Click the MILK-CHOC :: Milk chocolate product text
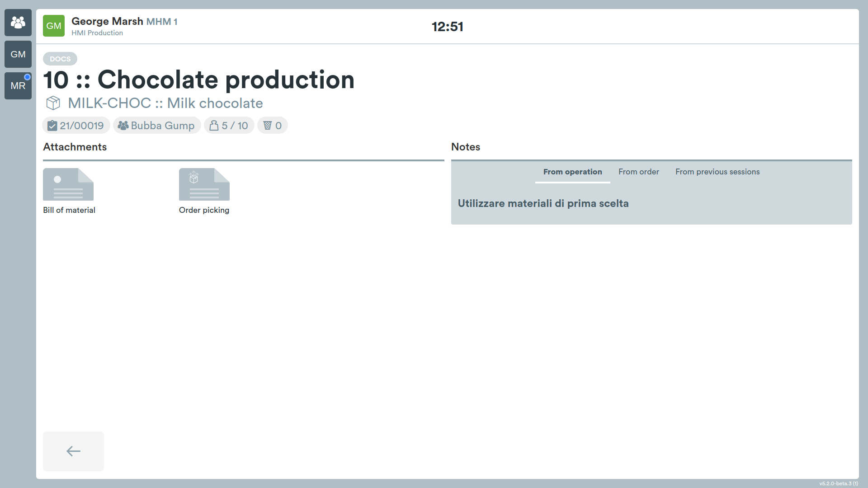This screenshot has height=488, width=868. point(165,103)
